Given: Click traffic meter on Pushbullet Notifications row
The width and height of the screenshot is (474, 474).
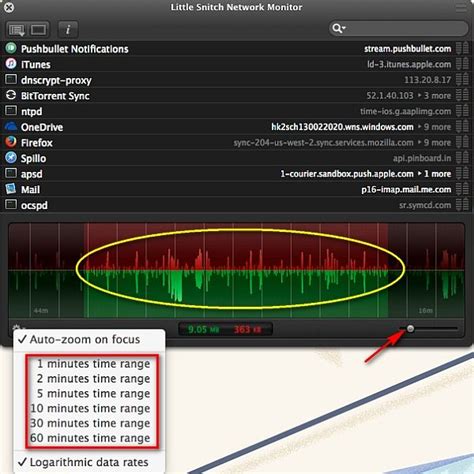Looking at the screenshot, I should pyautogui.click(x=462, y=48).
